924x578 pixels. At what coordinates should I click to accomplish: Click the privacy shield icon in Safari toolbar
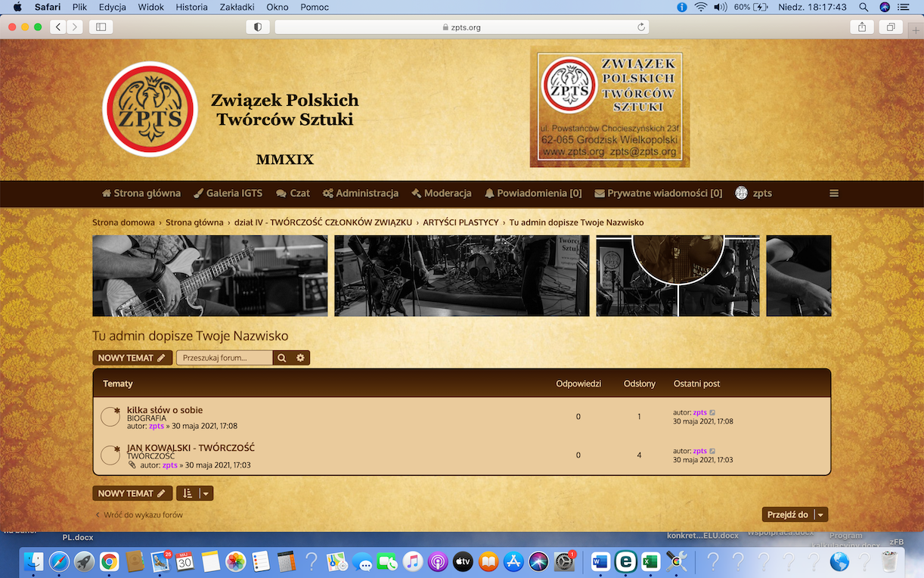pos(258,27)
